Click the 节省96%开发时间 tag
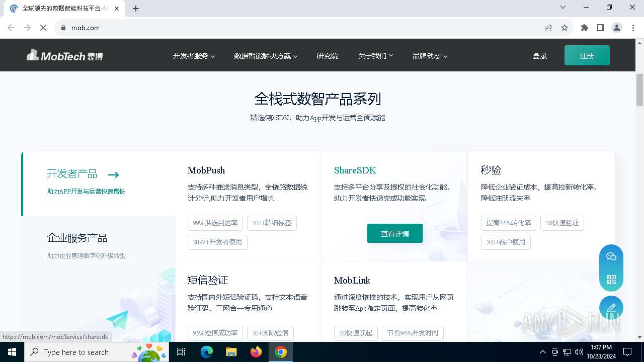 (x=413, y=333)
